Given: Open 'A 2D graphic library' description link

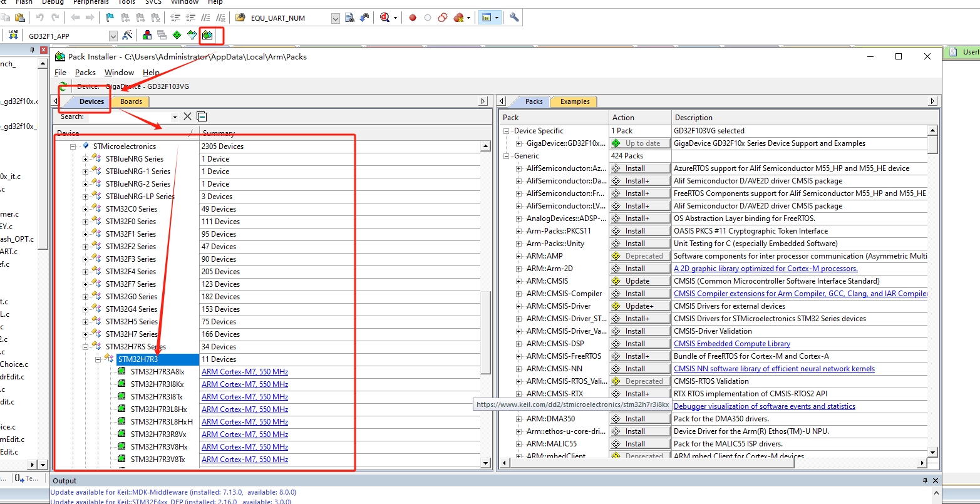Looking at the screenshot, I should [766, 269].
